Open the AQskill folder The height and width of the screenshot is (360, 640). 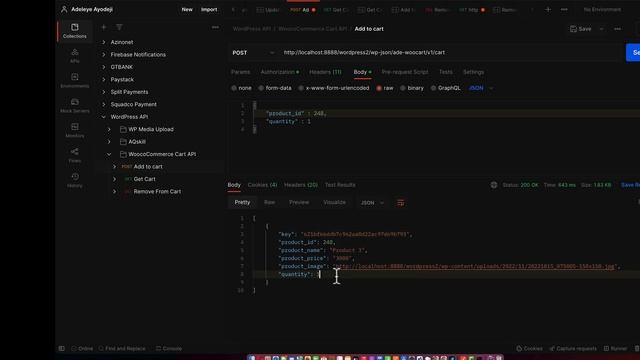(137, 142)
